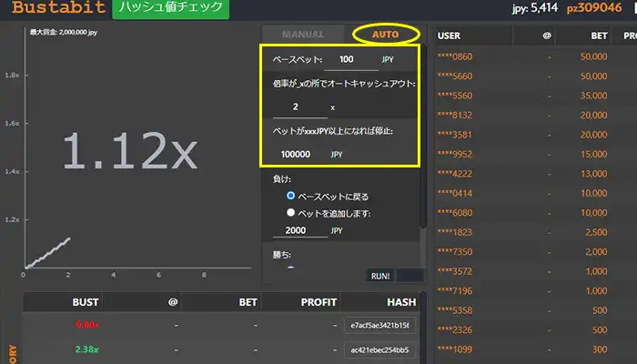Click the 負け: section label
Image resolution: width=637 pixels, height=364 pixels.
(281, 179)
